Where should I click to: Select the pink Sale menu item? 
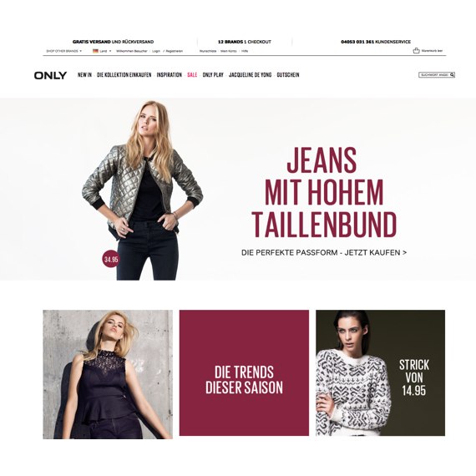192,74
